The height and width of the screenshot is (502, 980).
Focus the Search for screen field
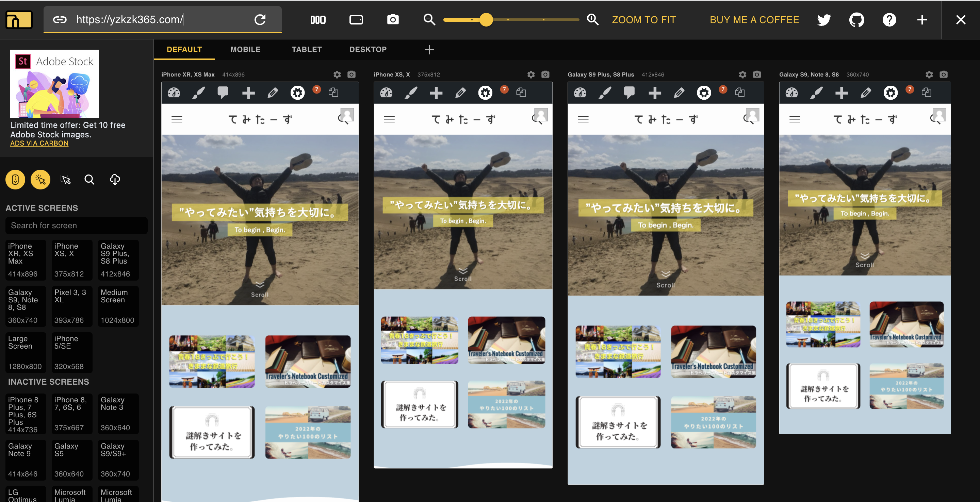(77, 225)
